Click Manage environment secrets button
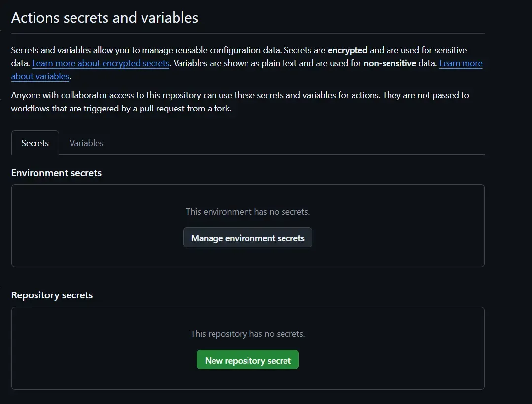 [x=248, y=238]
